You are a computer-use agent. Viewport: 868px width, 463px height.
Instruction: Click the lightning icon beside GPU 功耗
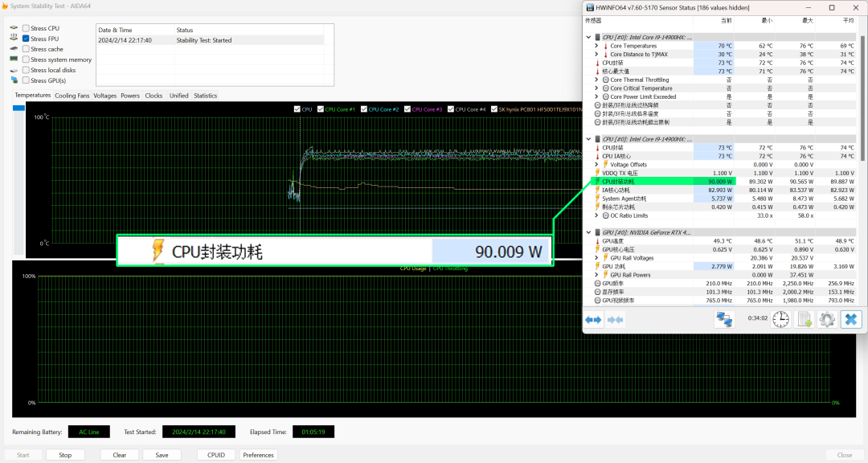598,266
